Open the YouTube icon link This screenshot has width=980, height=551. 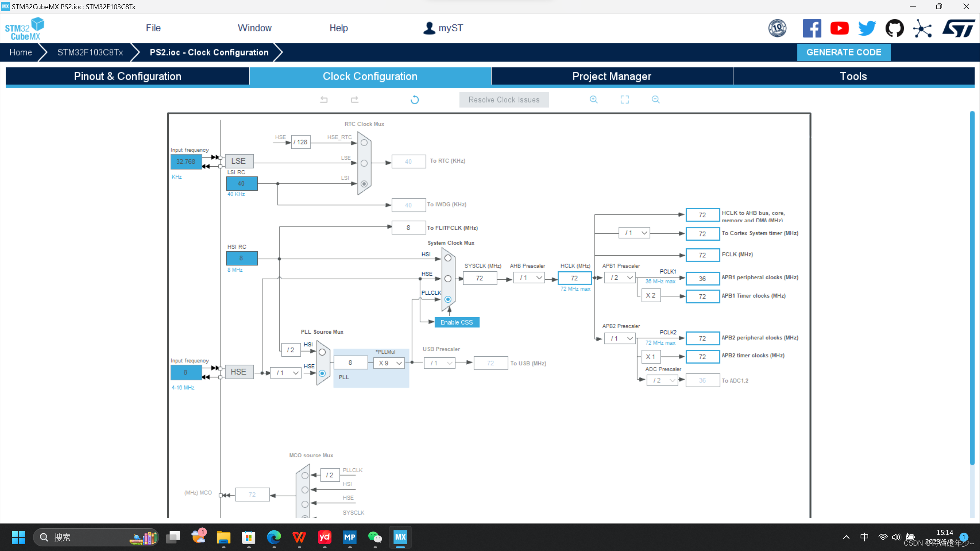click(x=839, y=28)
